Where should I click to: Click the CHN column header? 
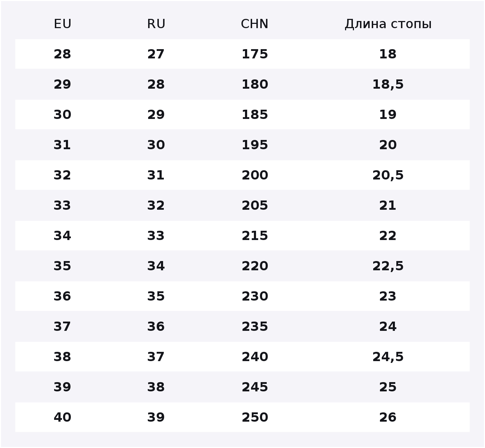point(255,24)
